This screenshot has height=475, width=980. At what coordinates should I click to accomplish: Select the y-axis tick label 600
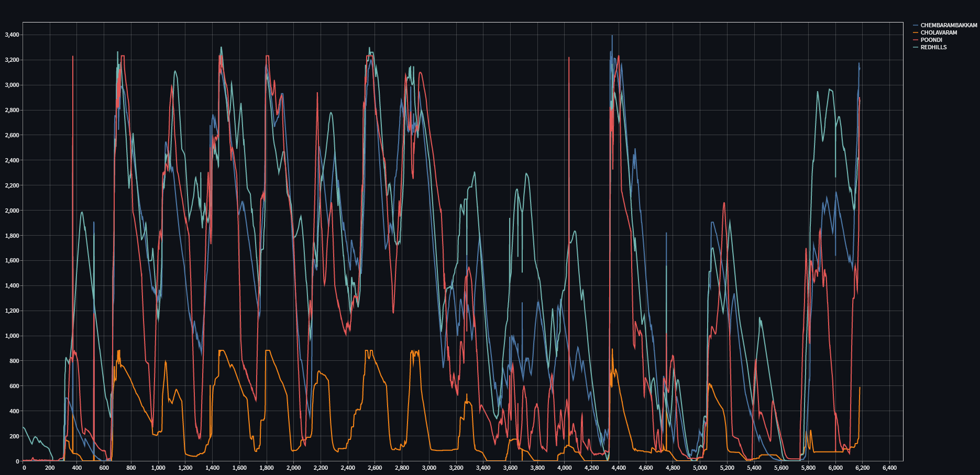point(14,386)
